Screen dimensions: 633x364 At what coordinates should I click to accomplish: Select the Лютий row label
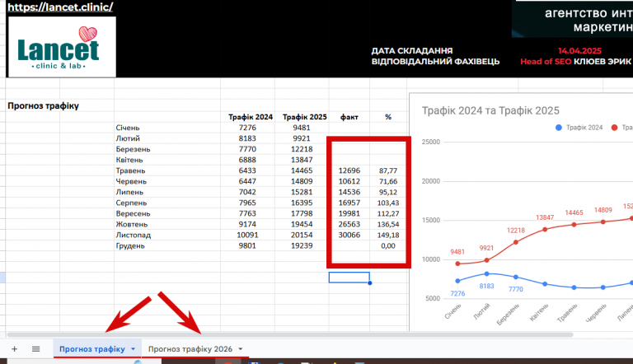tap(128, 138)
